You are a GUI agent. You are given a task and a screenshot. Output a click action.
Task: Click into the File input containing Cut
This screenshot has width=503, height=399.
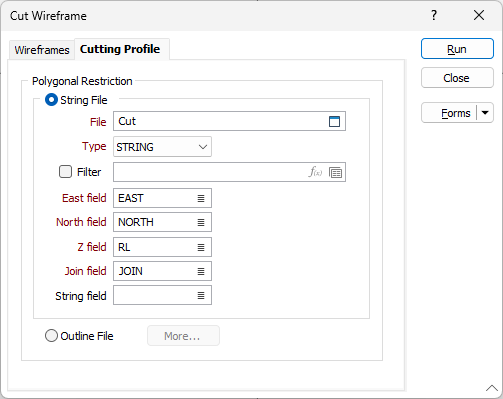(x=221, y=121)
